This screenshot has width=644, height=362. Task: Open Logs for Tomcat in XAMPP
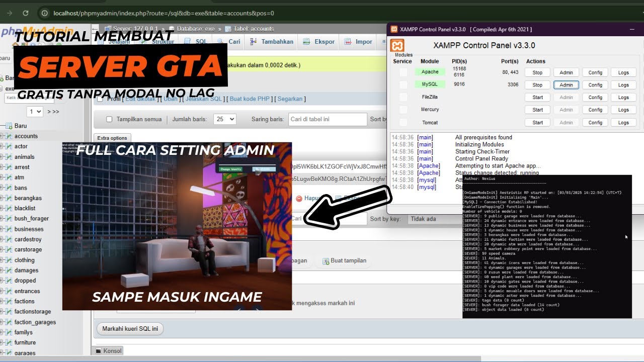point(623,122)
